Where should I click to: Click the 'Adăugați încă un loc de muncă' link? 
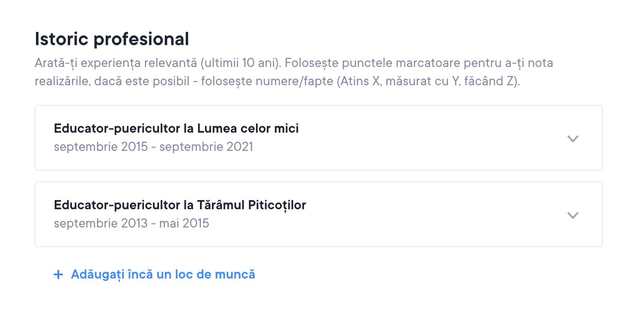[163, 274]
